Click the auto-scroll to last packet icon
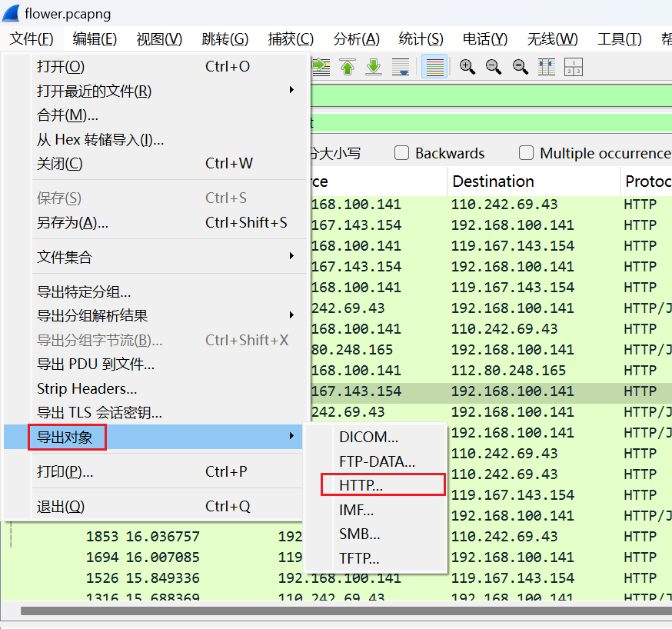The height and width of the screenshot is (629, 672). tap(401, 68)
